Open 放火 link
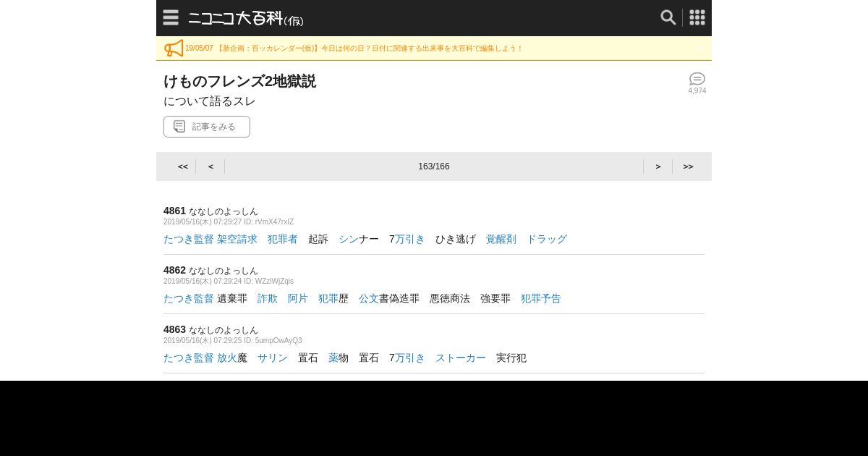The height and width of the screenshot is (456, 868). coord(227,358)
